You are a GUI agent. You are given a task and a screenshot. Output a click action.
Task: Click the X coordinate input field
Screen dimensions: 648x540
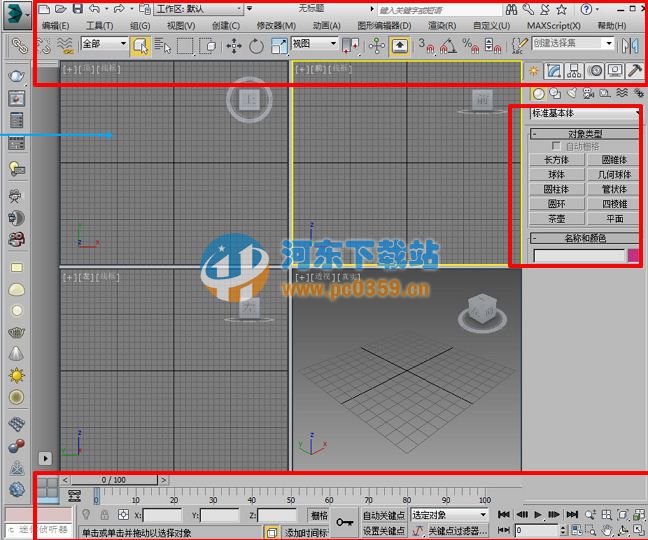point(162,515)
